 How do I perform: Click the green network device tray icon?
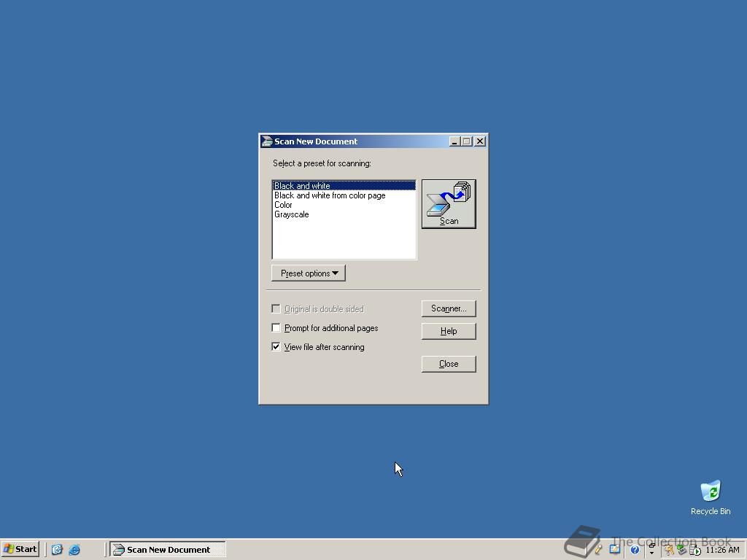(x=682, y=550)
